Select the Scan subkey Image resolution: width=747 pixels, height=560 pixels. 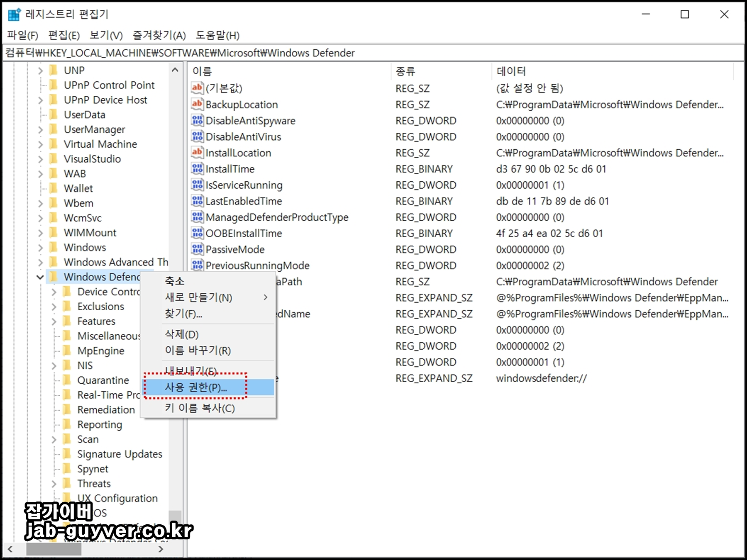88,439
